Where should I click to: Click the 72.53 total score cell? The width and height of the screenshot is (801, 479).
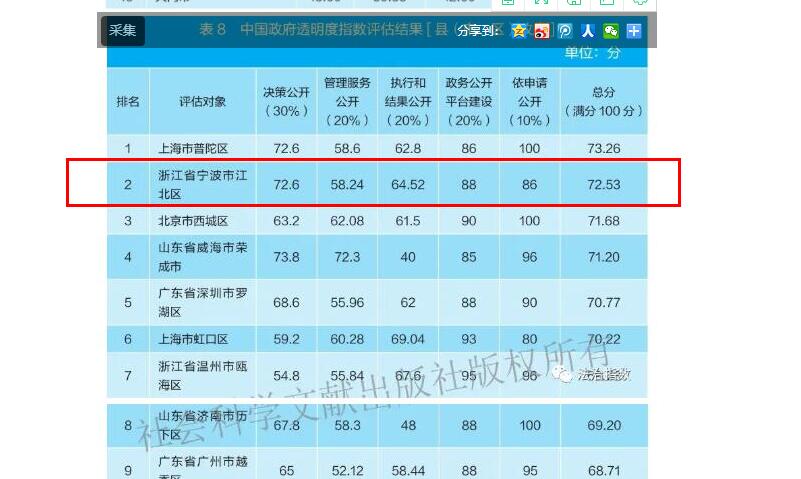604,185
